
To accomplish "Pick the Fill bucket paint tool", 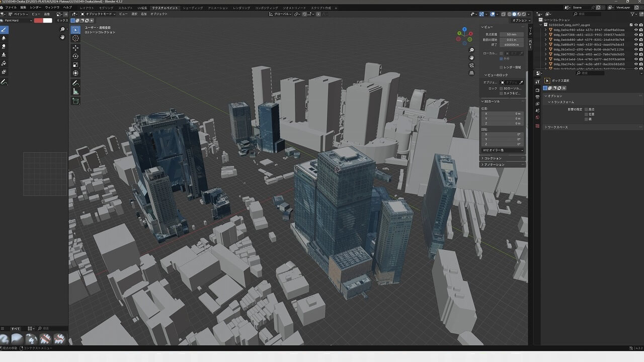I will tap(4, 63).
